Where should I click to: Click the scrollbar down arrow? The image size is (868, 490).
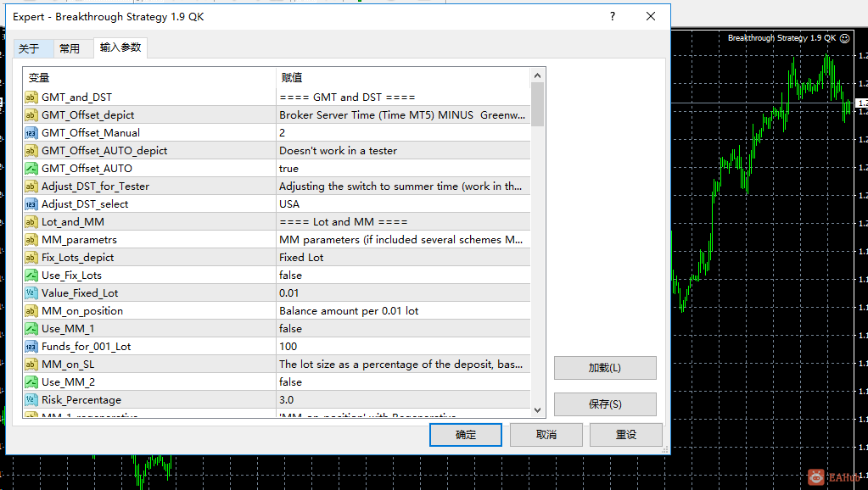[x=537, y=409]
